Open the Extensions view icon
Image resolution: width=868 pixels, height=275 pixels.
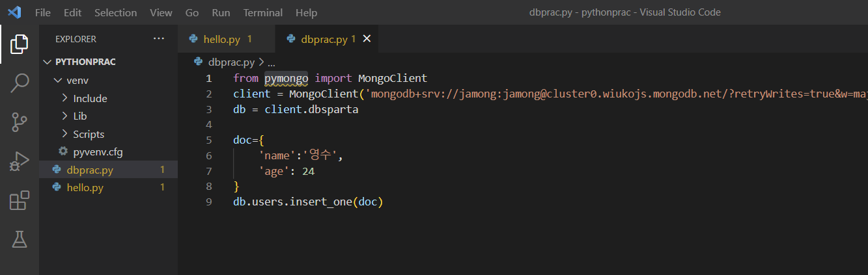pyautogui.click(x=20, y=200)
